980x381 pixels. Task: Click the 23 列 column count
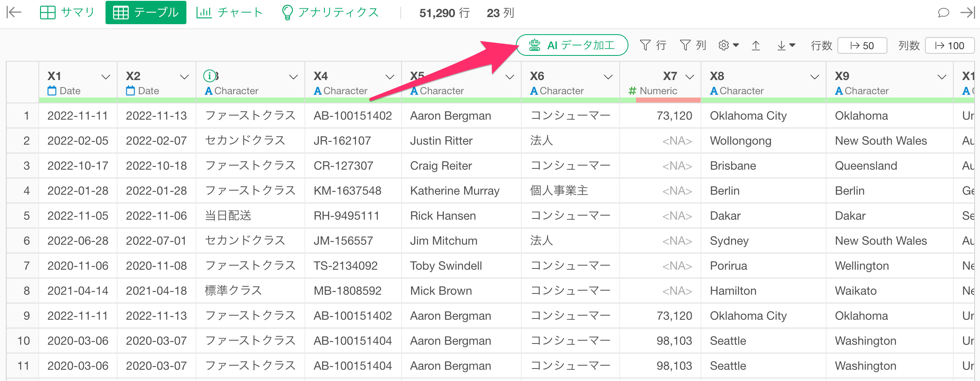pos(500,13)
